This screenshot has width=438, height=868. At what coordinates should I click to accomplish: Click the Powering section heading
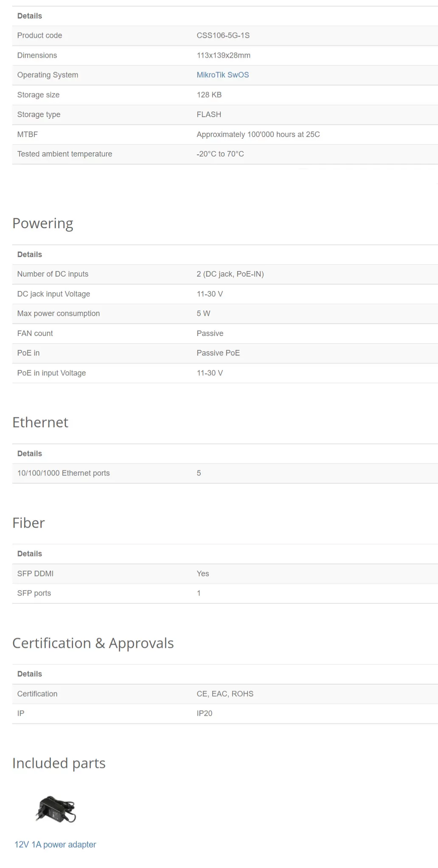(x=42, y=223)
